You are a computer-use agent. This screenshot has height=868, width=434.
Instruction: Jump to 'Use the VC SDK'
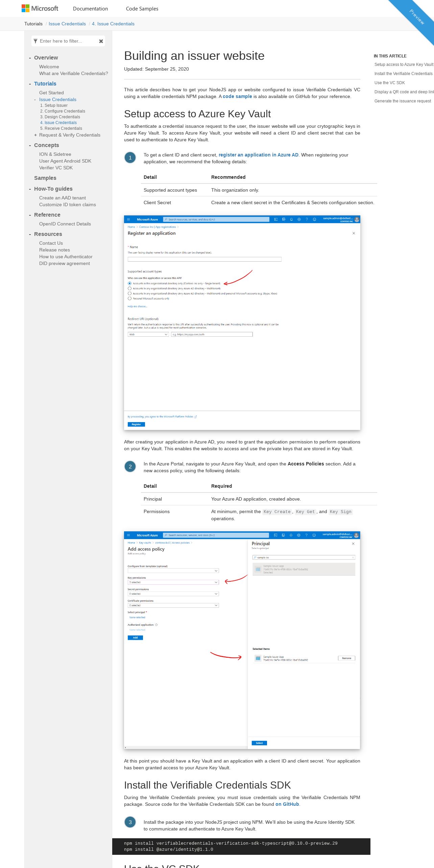[390, 83]
